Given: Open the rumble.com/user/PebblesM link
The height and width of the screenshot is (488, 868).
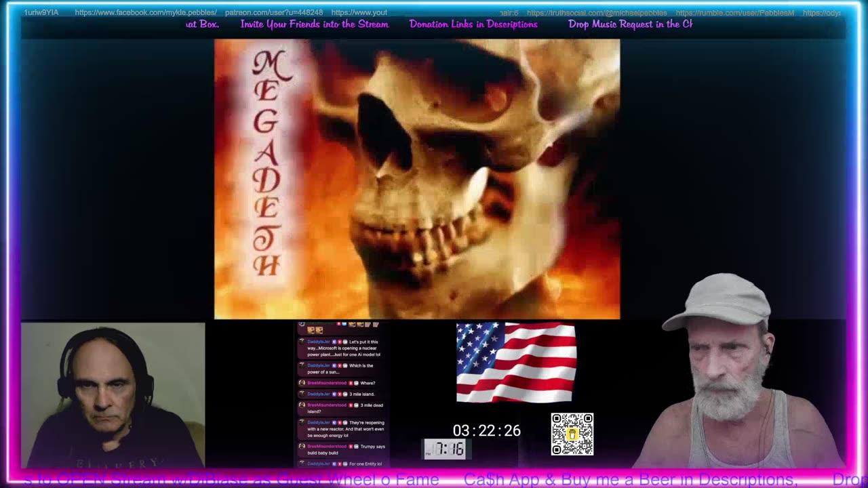Looking at the screenshot, I should click(734, 13).
